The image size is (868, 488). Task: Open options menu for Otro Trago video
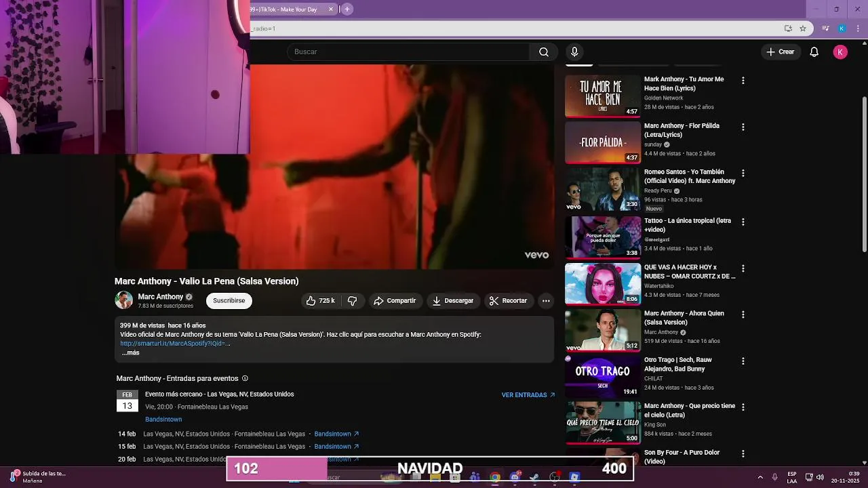coord(743,361)
